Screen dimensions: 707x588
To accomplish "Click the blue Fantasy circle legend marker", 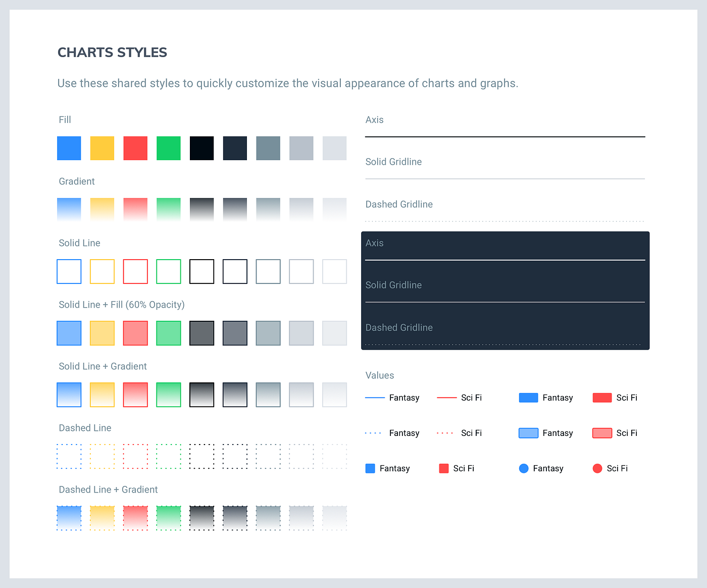I will point(524,468).
